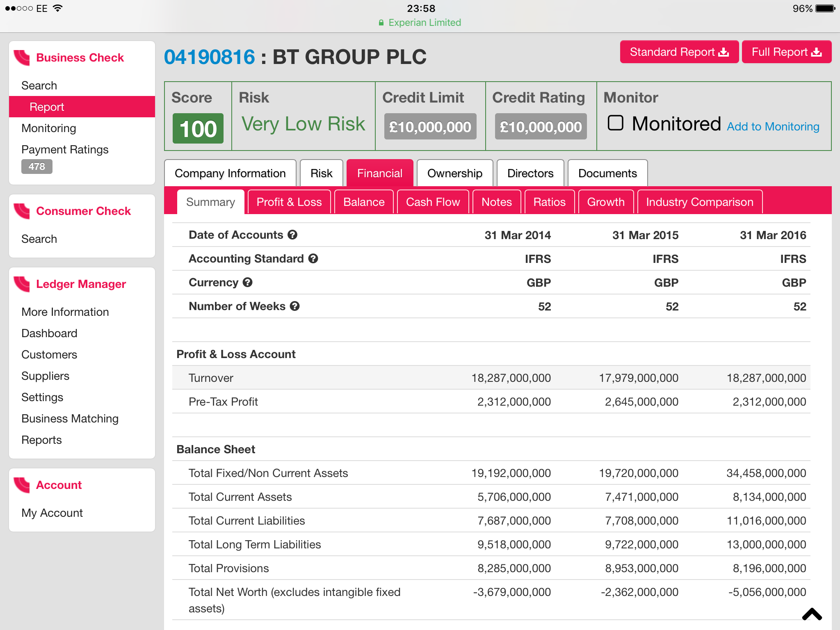The height and width of the screenshot is (630, 840).
Task: Click the Add to Monitoring link
Action: (x=773, y=127)
